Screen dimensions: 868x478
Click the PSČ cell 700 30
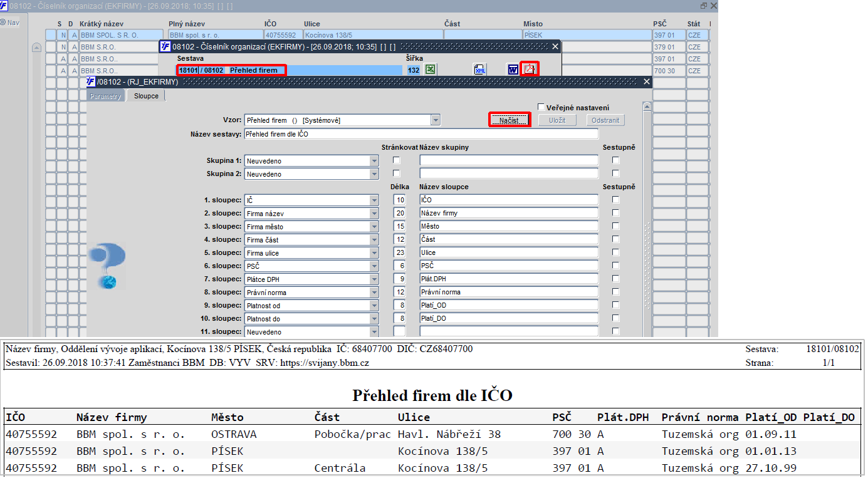668,71
